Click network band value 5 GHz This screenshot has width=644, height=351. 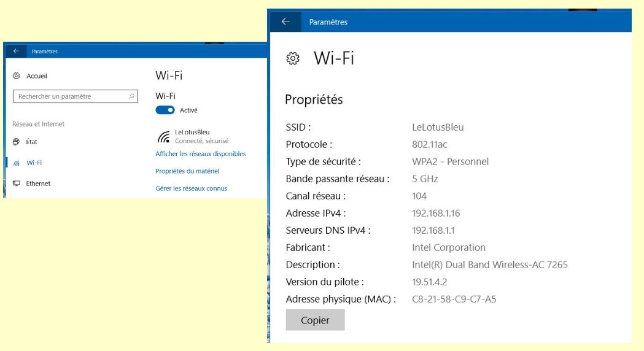[425, 179]
